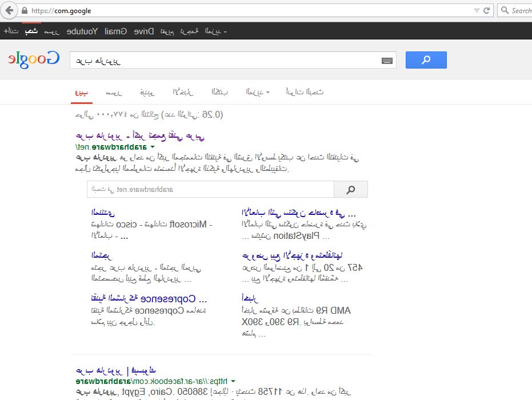Image resolution: width=532 pixels, height=400 pixels.
Task: Open the mirrored YouTube link in the black bar
Action: tap(82, 31)
